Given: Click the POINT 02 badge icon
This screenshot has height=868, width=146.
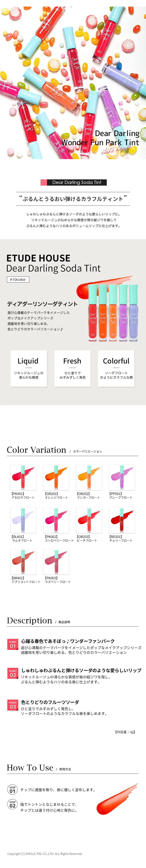Looking at the screenshot, I should tap(13, 673).
